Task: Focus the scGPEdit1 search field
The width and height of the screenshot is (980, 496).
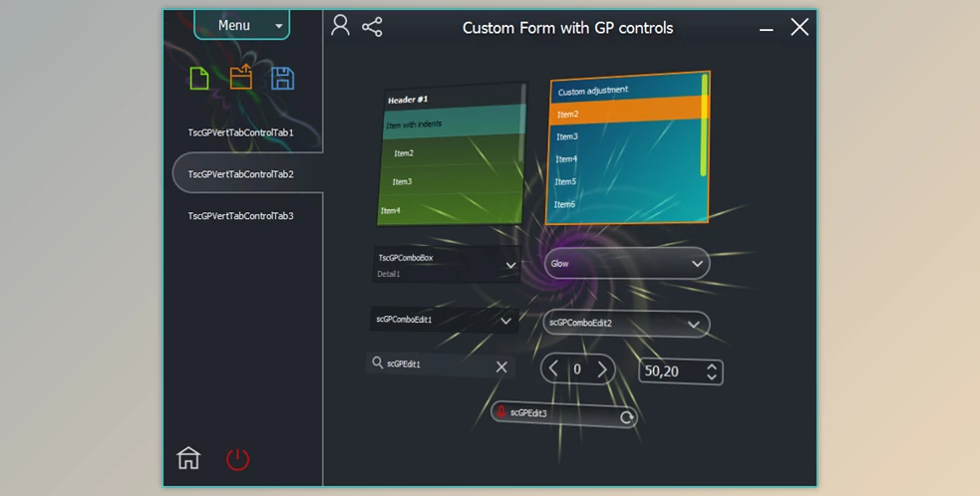Action: pos(440,365)
